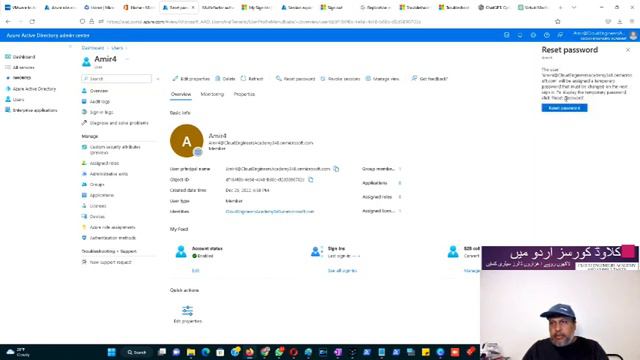Open the ellipsis menu next to the Amir4 title
This screenshot has width=640, height=360.
(x=127, y=59)
